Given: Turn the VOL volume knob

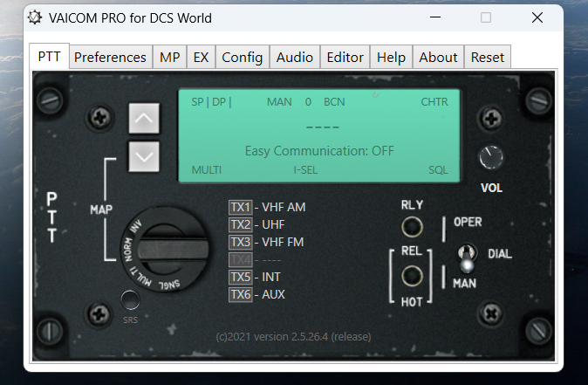Looking at the screenshot, I should tap(491, 157).
